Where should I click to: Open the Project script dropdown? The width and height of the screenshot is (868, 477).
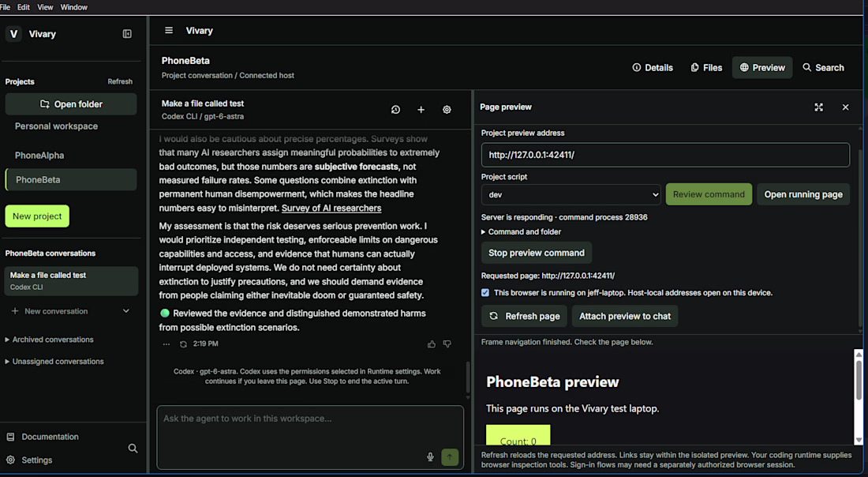point(571,194)
